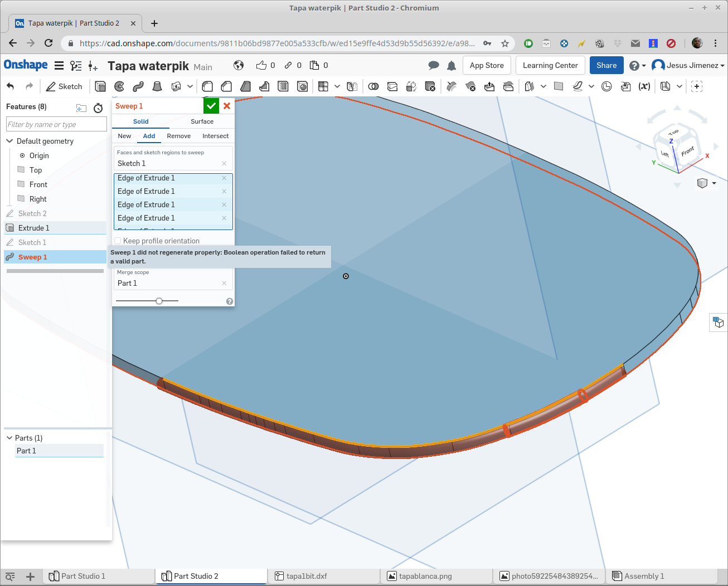Select the Fillet tool
Screen dimensions: 728x586
[x=207, y=86]
